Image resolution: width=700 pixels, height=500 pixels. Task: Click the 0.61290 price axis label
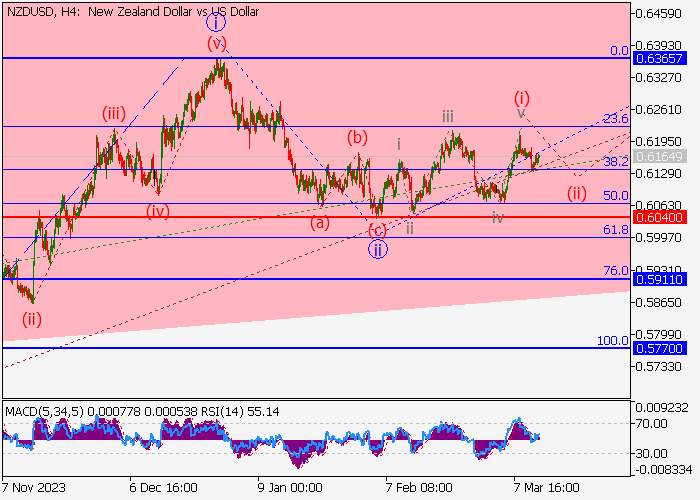(658, 173)
